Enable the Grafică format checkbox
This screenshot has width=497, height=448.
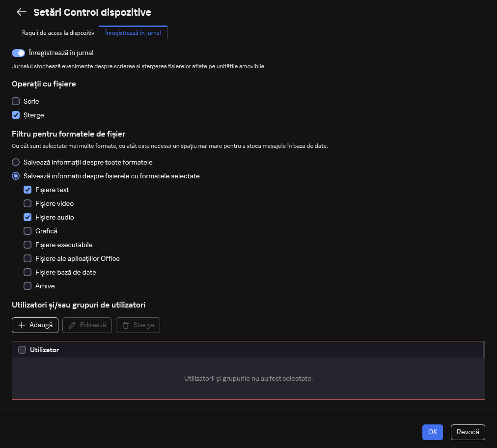click(x=28, y=231)
